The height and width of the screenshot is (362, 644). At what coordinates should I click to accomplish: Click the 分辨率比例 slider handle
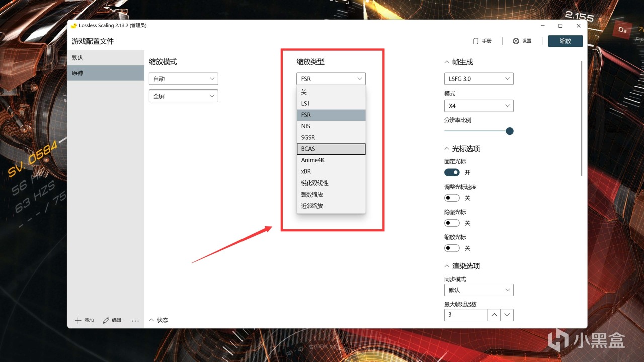coord(510,131)
